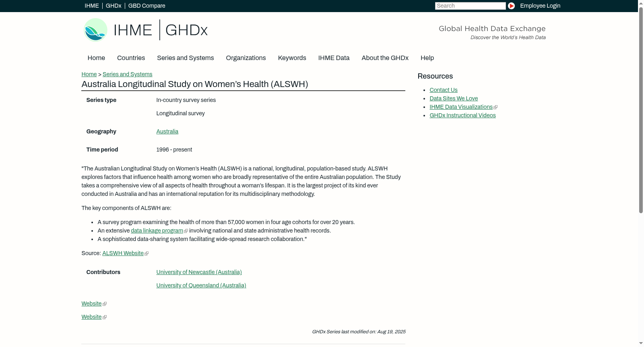Open the Keywords menu item
The height and width of the screenshot is (347, 644).
pyautogui.click(x=292, y=58)
